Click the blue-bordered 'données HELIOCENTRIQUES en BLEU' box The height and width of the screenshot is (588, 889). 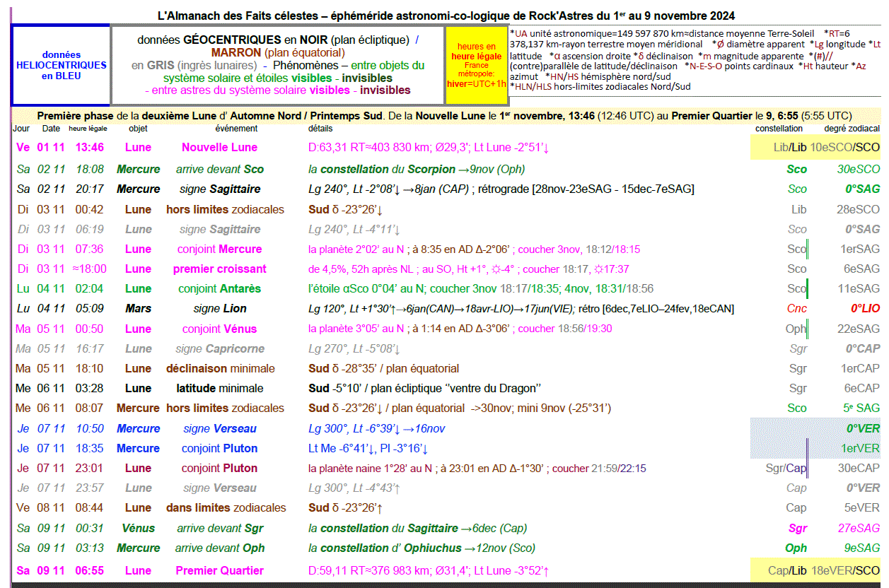61,65
